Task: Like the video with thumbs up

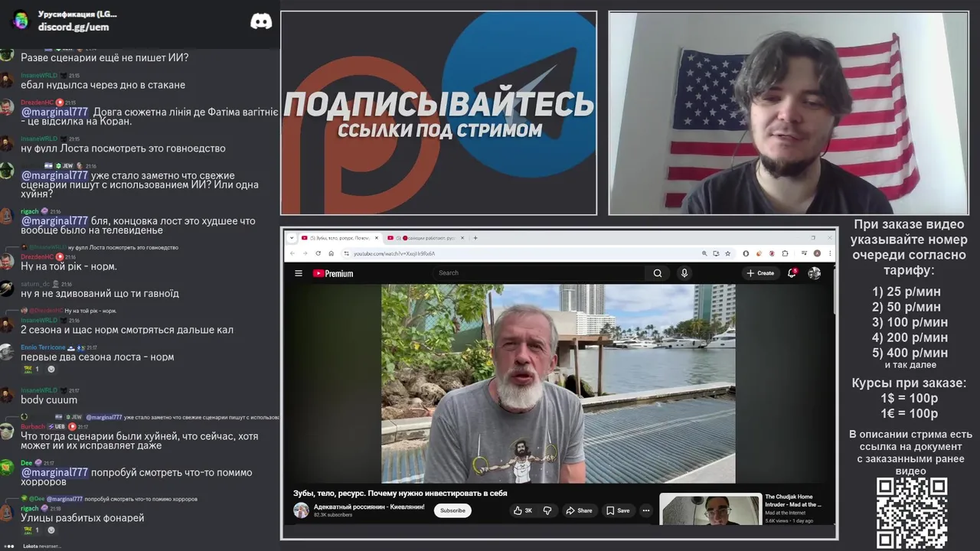Action: tap(523, 510)
